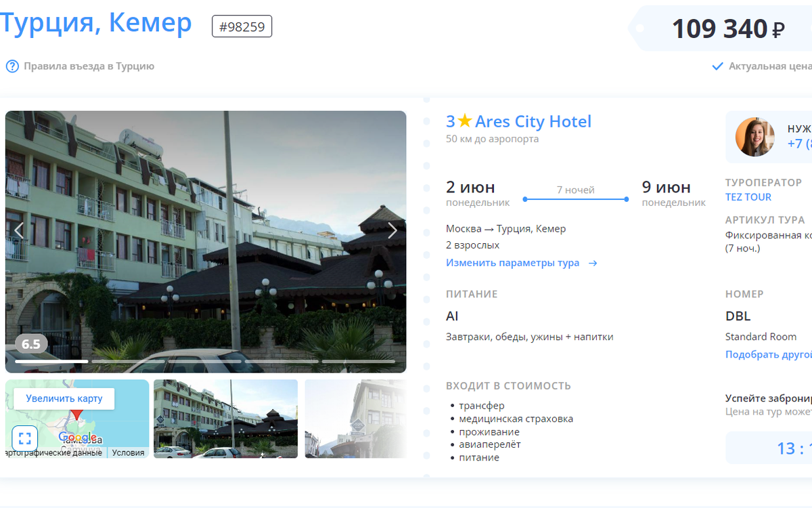Click the Увеличить карту button
The image size is (812, 508).
64,398
